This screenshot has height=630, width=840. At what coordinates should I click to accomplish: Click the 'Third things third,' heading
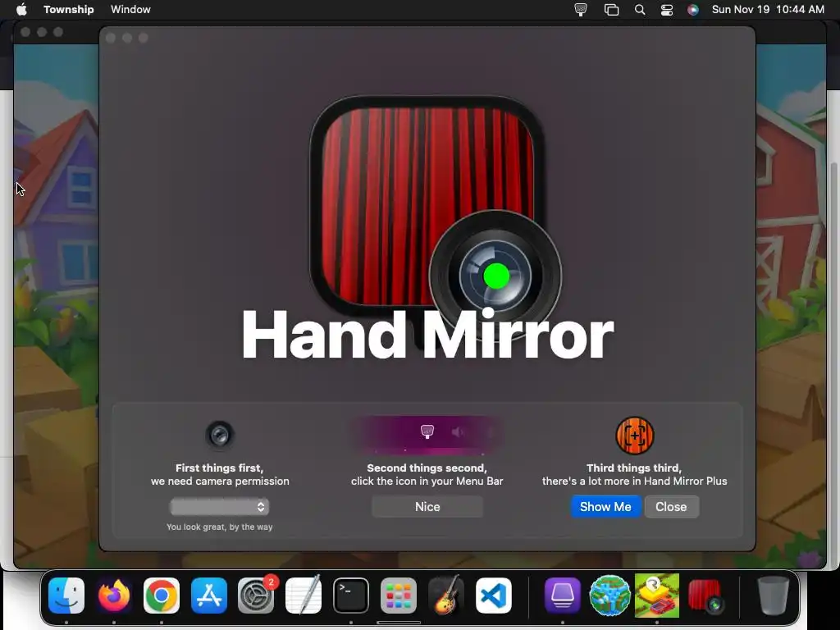click(634, 468)
